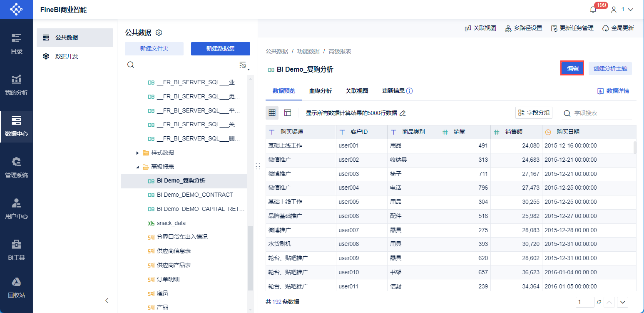The image size is (644, 313).
Task: Click the 客户ID column header
Action: 362,132
